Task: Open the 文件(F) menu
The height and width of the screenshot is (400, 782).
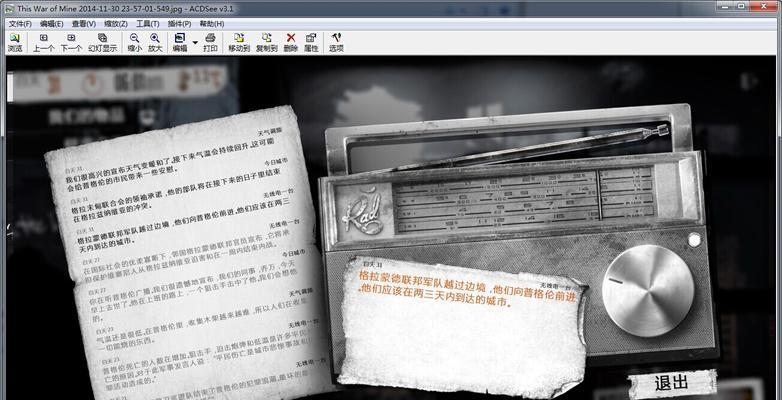Action: tap(20, 23)
